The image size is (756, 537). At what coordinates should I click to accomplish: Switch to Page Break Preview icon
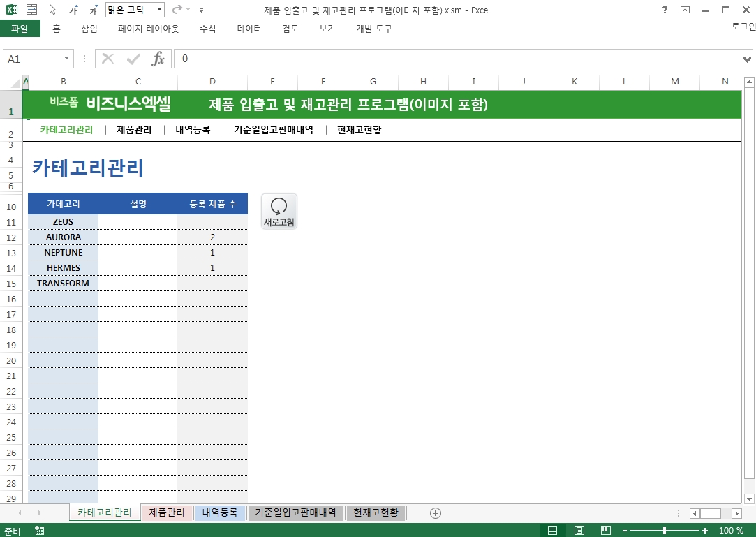tap(606, 531)
